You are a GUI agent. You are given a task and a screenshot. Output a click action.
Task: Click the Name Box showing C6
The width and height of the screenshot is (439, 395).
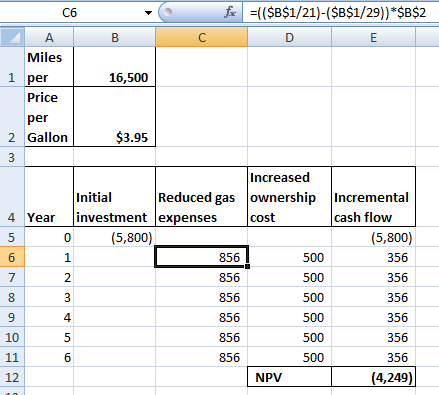point(70,13)
